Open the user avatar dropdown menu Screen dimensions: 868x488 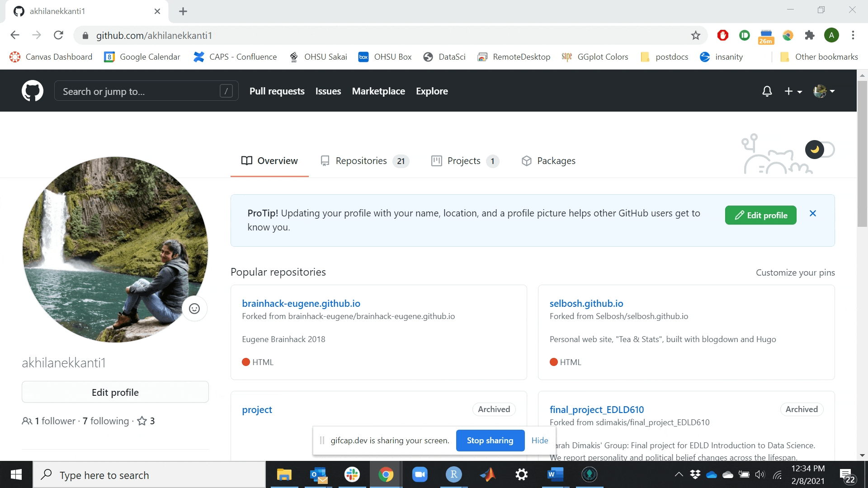(824, 91)
